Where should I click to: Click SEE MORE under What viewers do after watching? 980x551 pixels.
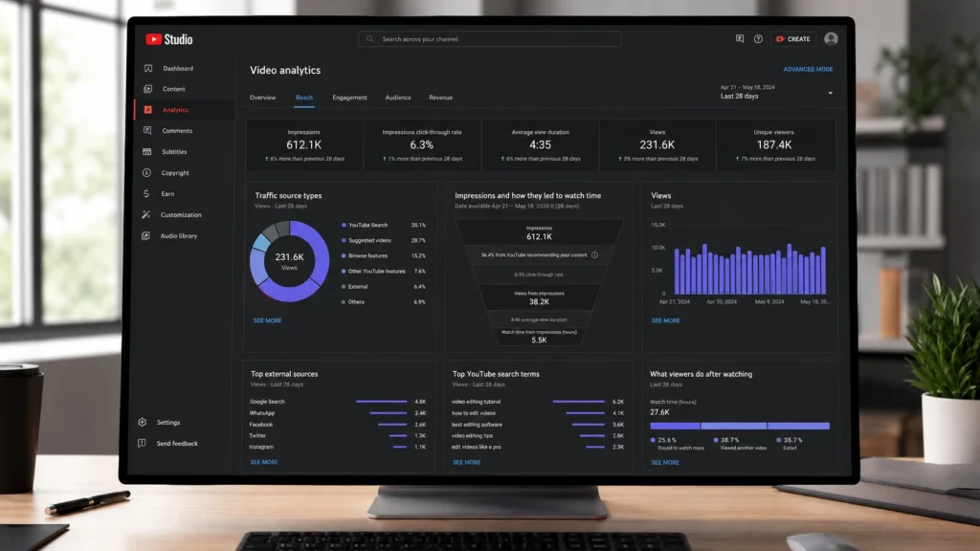(x=665, y=462)
